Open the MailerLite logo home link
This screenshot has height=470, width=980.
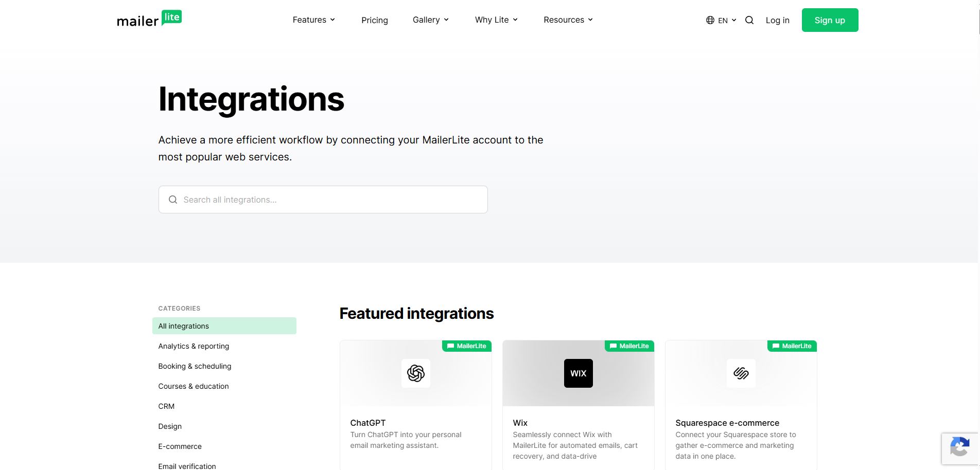(x=149, y=19)
